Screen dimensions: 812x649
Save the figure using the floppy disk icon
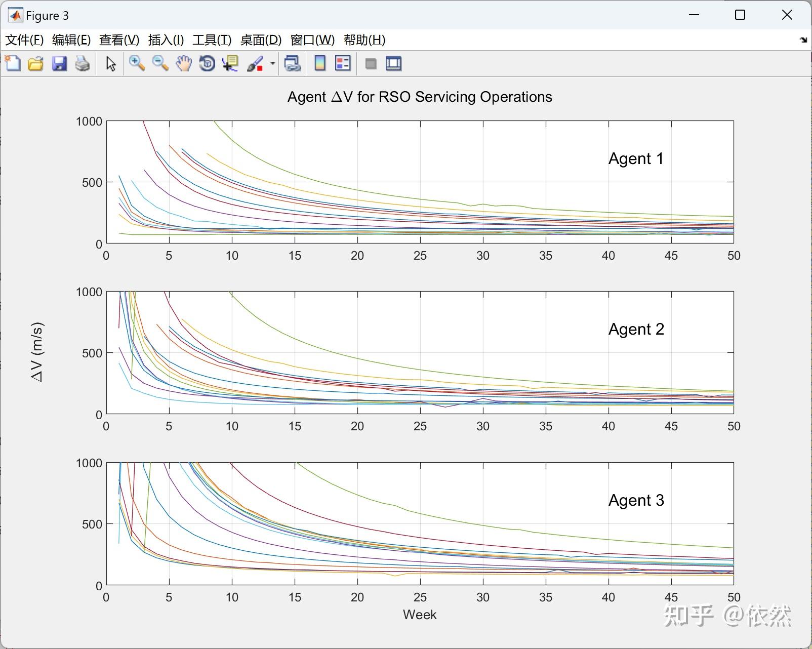tap(59, 64)
